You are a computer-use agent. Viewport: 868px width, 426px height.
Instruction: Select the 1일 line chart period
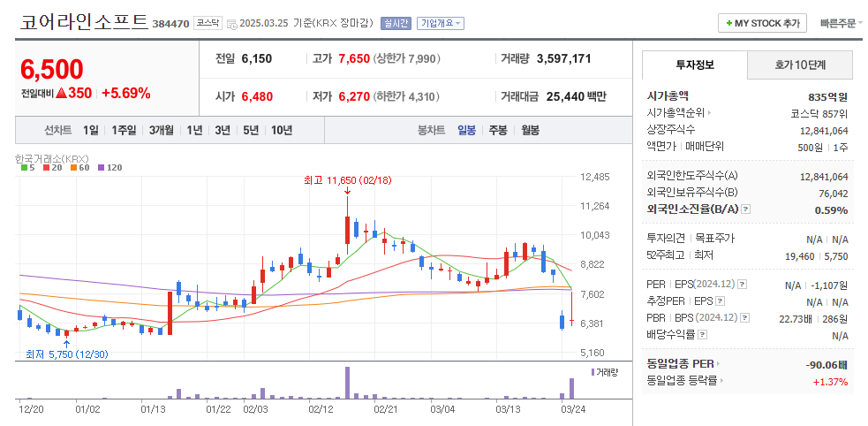91,131
